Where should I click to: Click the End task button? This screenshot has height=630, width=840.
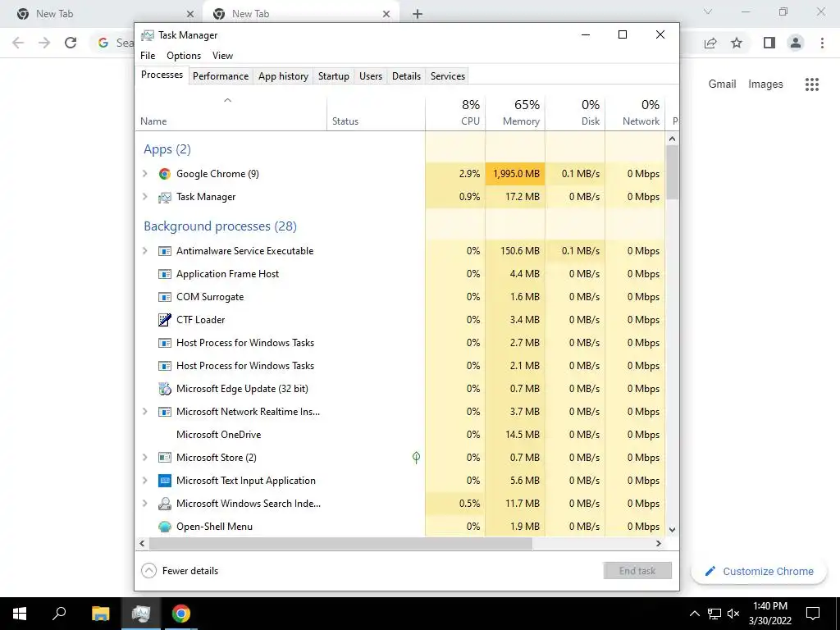point(637,571)
